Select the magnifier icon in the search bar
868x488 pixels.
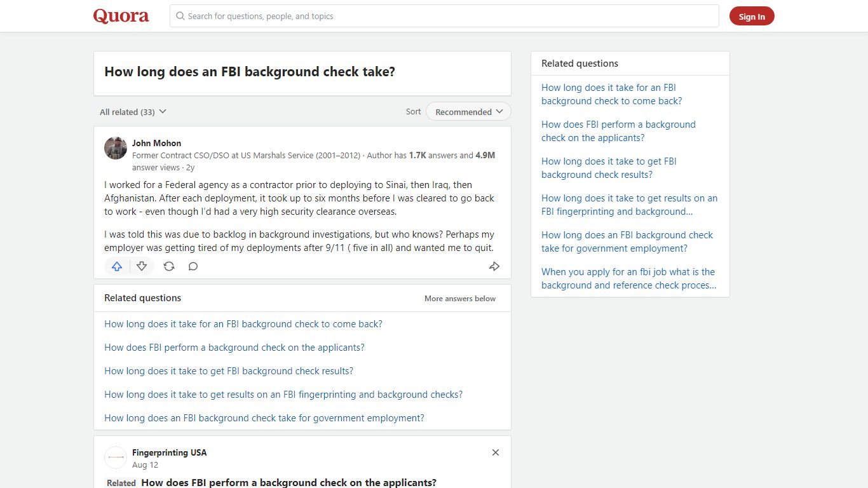pos(180,16)
